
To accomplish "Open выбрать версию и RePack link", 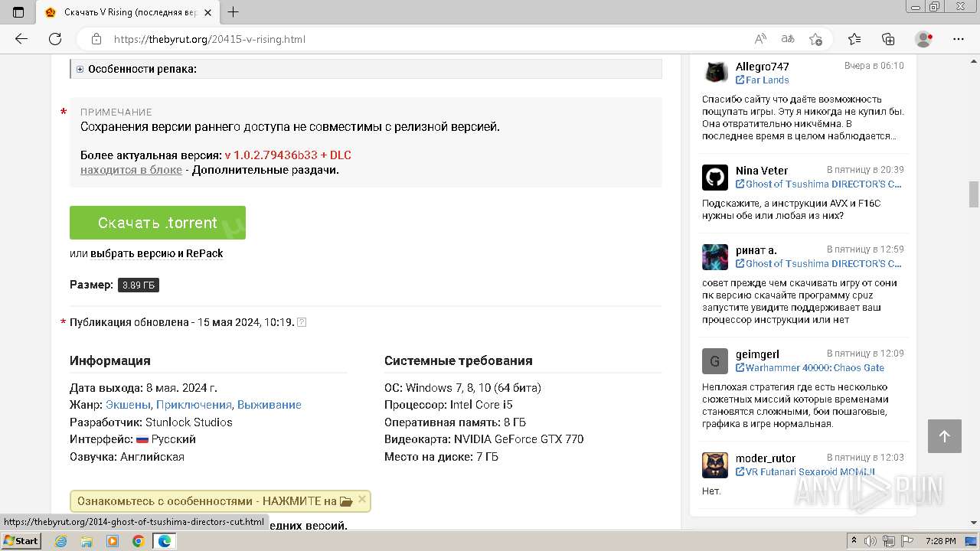I will click(157, 253).
